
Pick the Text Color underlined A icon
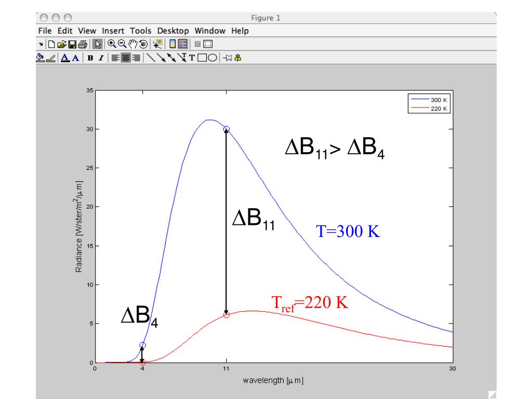65,58
